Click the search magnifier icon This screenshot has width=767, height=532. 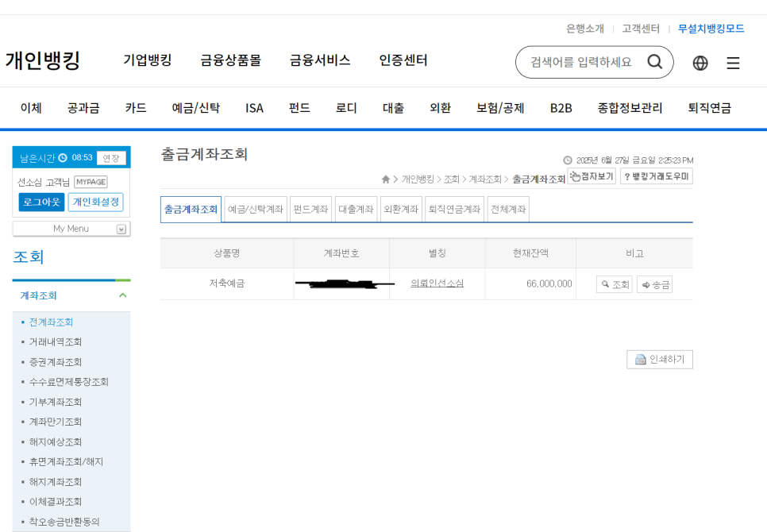654,62
